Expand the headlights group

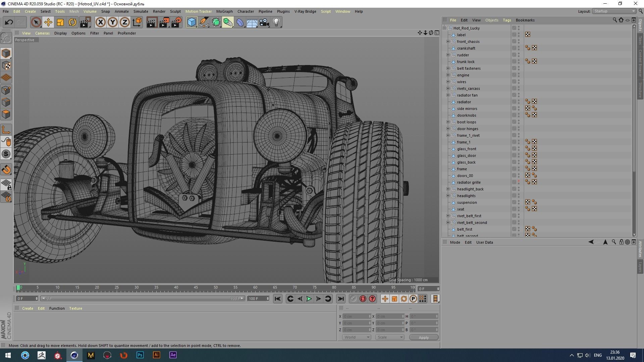coord(448,196)
